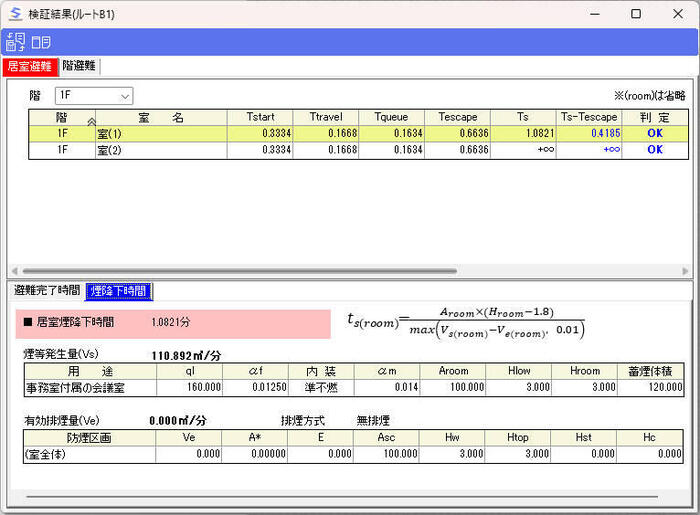
Task: Click the 用途 column header
Action: pyautogui.click(x=90, y=371)
